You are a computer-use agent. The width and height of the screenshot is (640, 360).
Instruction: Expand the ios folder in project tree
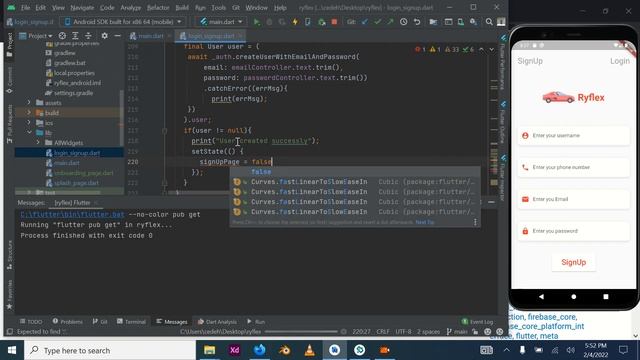(29, 122)
